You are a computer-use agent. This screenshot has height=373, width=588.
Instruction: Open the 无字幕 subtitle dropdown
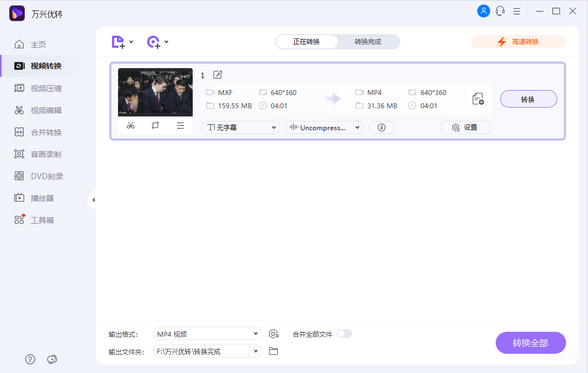click(241, 127)
